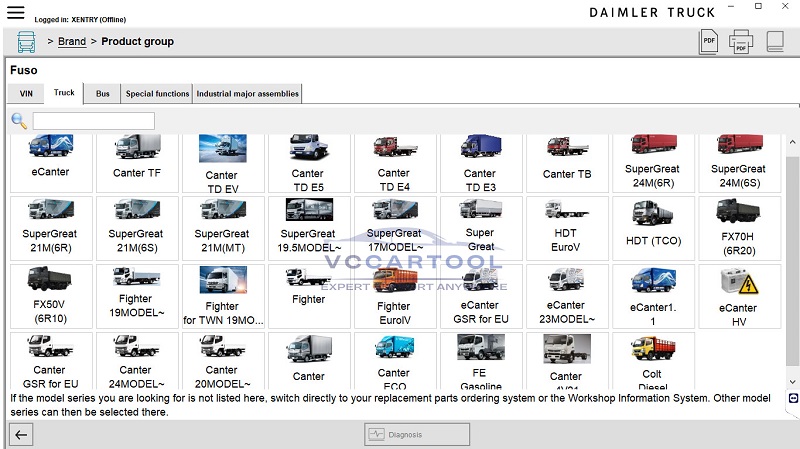Export page with the PDF document icon
The image size is (800, 449).
(x=709, y=41)
